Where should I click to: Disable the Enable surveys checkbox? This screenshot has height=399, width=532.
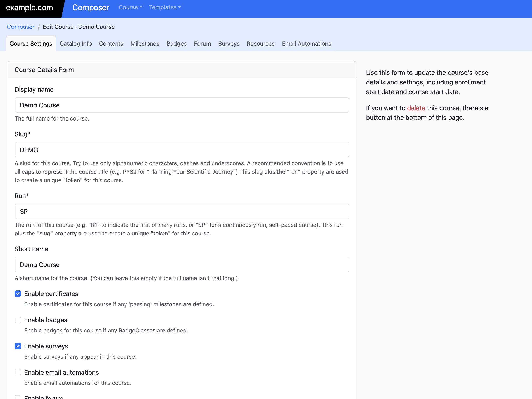click(x=18, y=346)
